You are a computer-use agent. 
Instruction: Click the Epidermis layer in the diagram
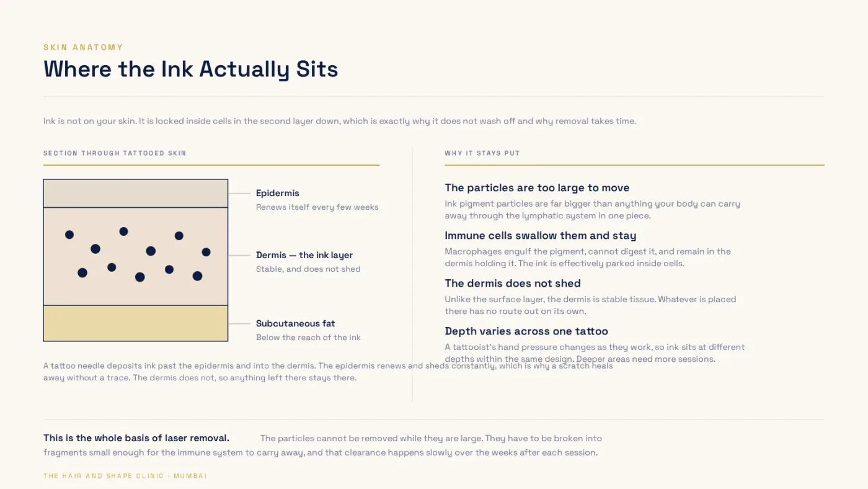(x=136, y=194)
